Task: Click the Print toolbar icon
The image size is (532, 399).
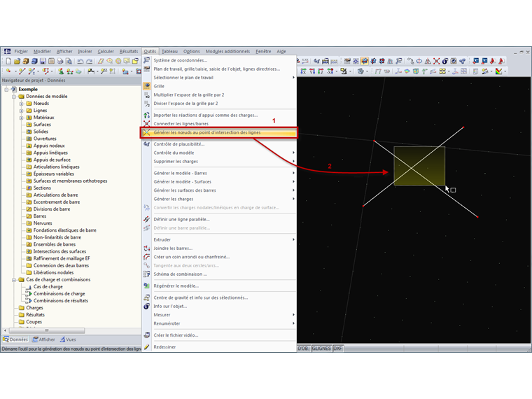Action: coord(60,61)
